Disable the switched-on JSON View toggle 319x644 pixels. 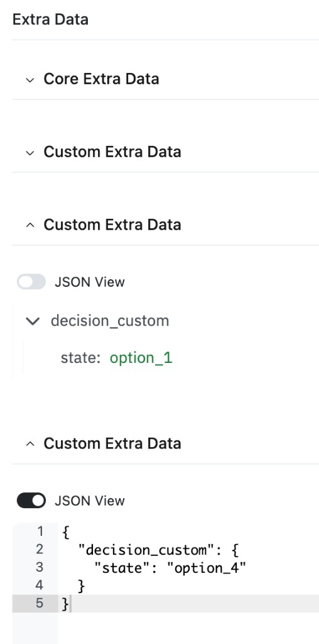(x=31, y=501)
